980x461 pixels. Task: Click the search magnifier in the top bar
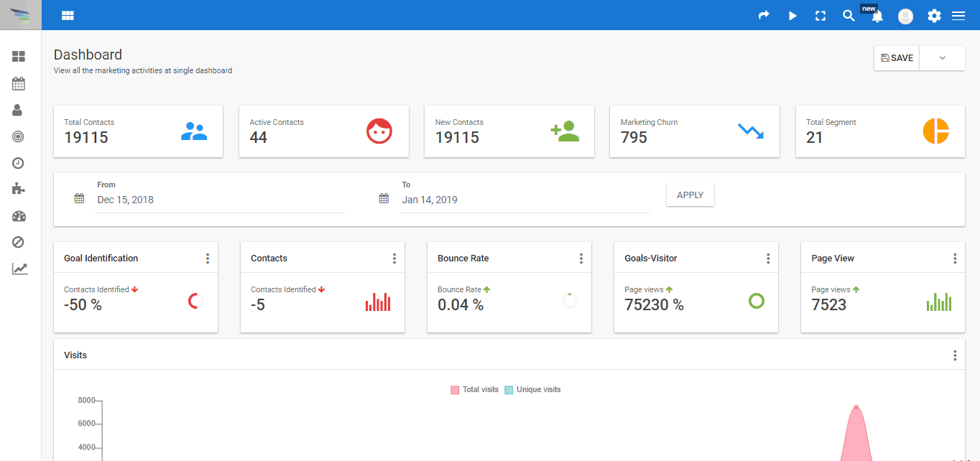[849, 15]
